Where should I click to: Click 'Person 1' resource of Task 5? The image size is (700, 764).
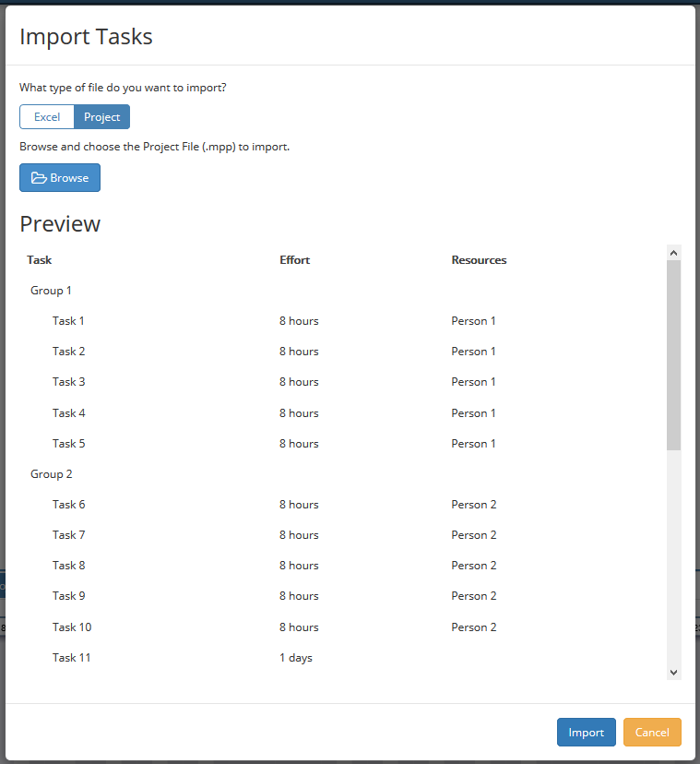tap(473, 444)
